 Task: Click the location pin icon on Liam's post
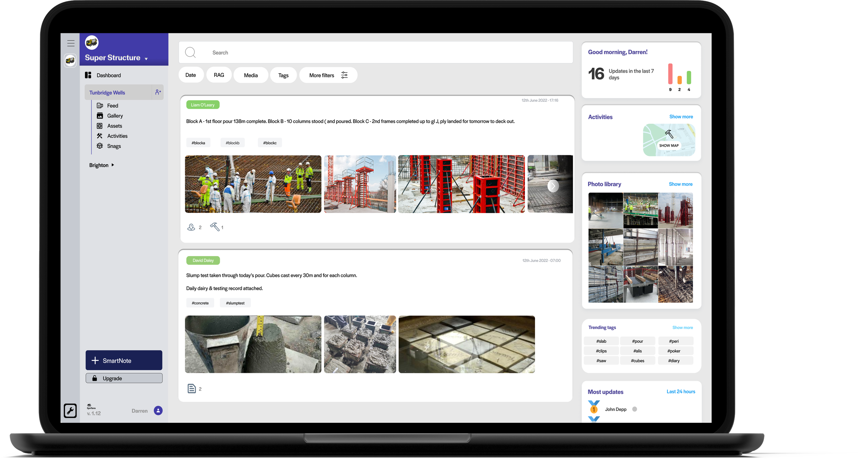coord(191,227)
